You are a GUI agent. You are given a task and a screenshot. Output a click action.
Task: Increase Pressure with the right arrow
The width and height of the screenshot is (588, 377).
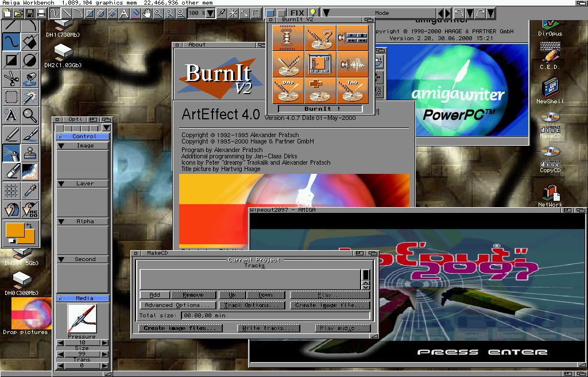(x=105, y=343)
